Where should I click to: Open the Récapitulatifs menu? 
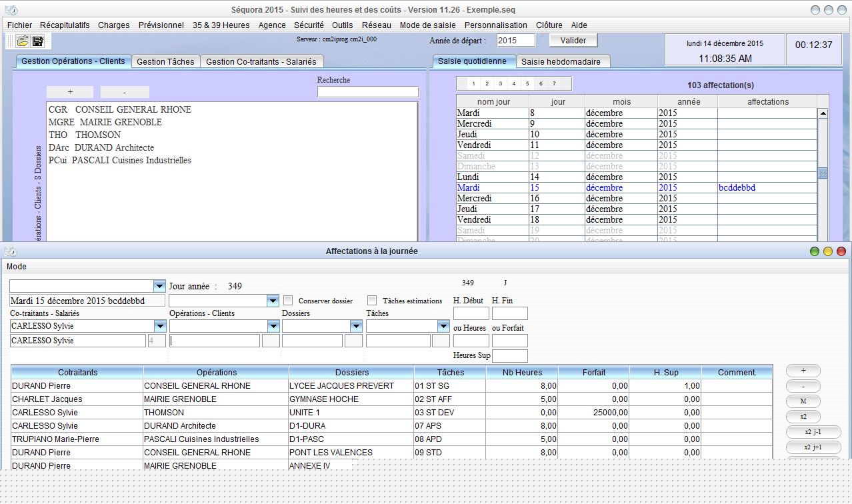(65, 25)
